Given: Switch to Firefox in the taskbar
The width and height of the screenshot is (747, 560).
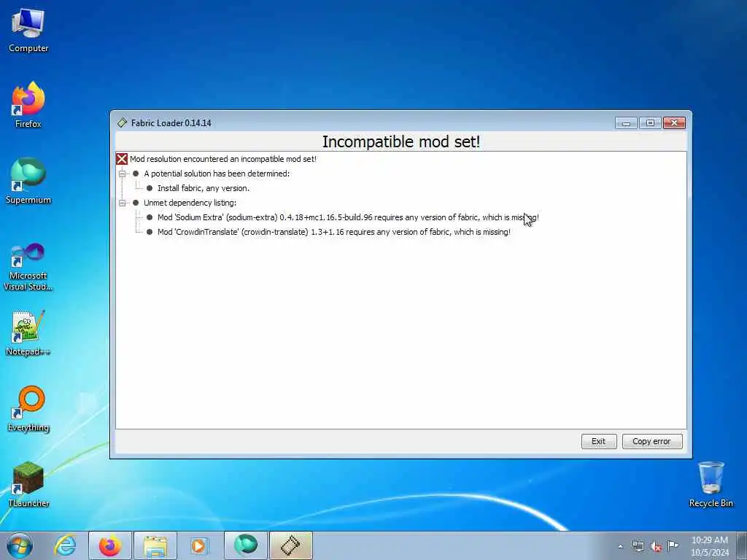Looking at the screenshot, I should 109,545.
